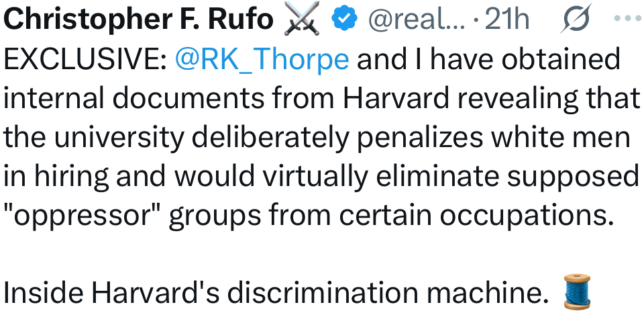Open the 21h timestamp link
Screen dimensions: 644x315
point(506,20)
